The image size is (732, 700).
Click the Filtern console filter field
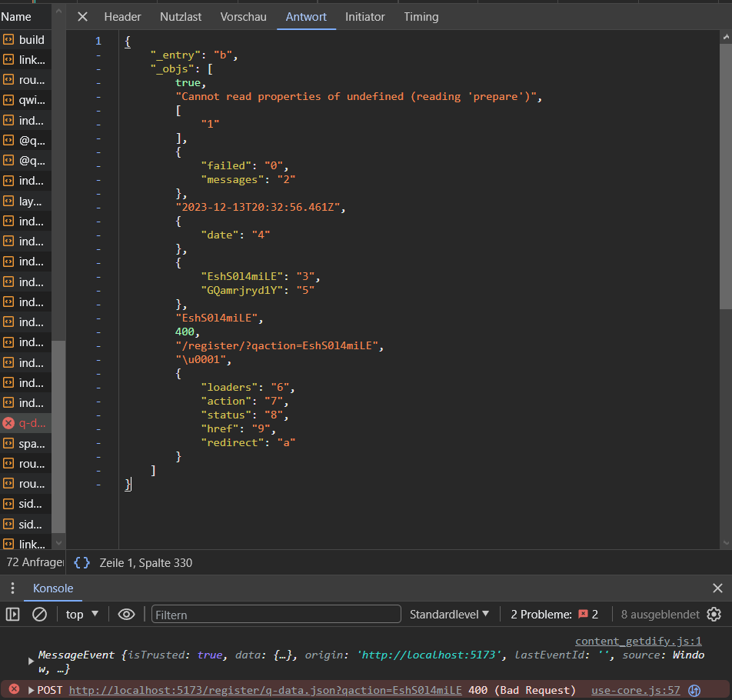point(276,614)
